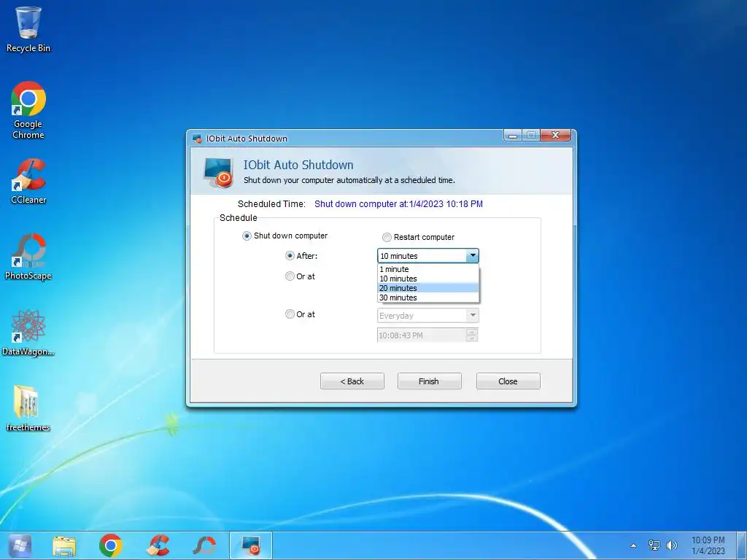This screenshot has width=747, height=560.
Task: Select Shut down computer radio button
Action: [247, 236]
